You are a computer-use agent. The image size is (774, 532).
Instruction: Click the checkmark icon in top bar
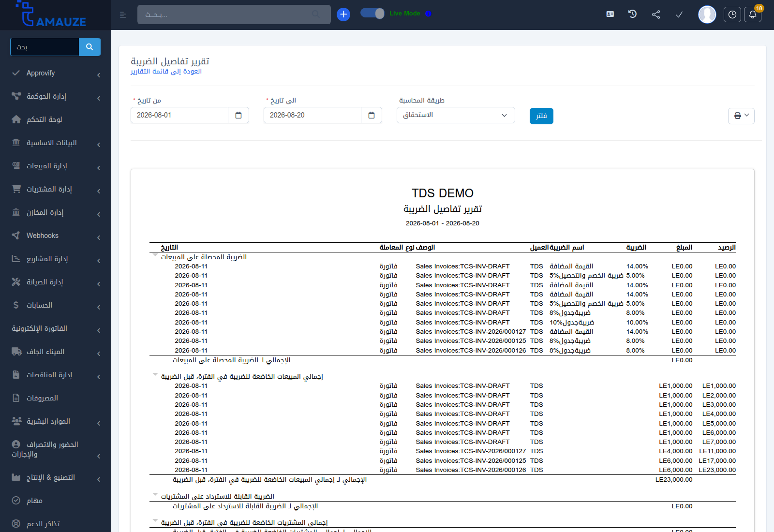pos(679,15)
